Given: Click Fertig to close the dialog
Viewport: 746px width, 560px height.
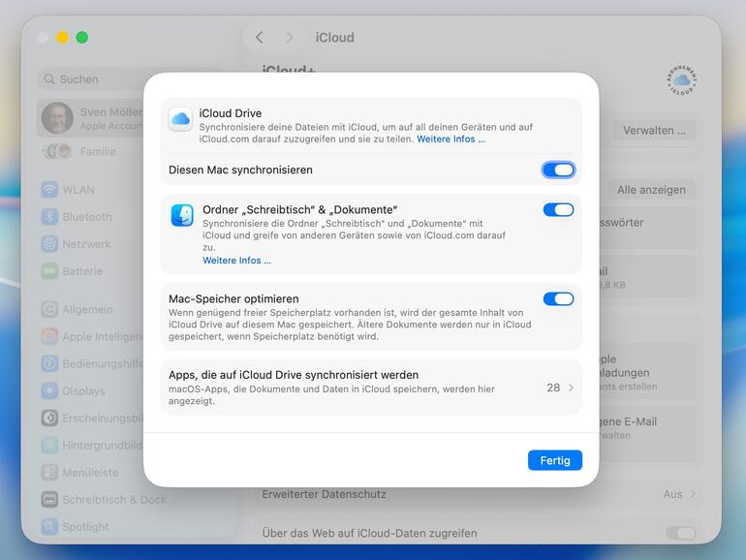Looking at the screenshot, I should [555, 460].
